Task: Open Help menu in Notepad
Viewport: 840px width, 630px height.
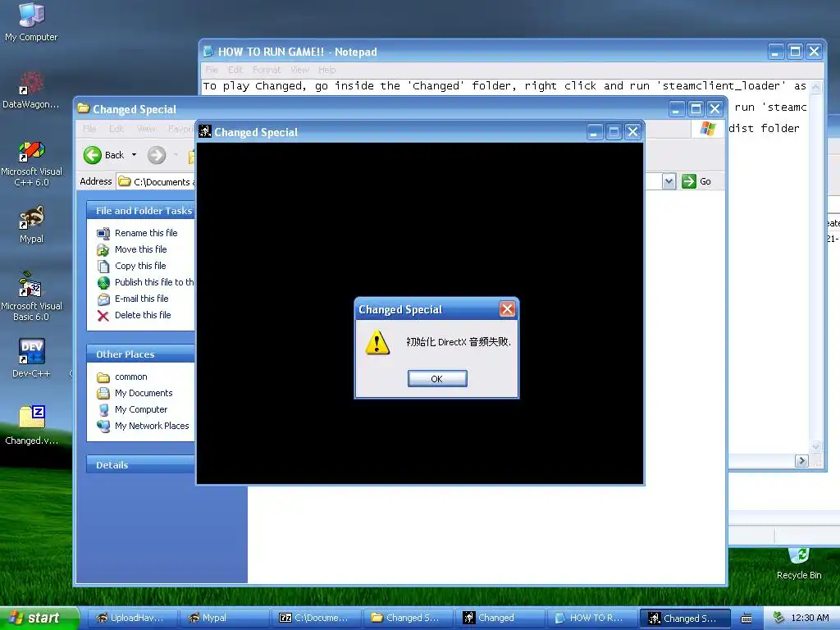Action: [x=326, y=70]
